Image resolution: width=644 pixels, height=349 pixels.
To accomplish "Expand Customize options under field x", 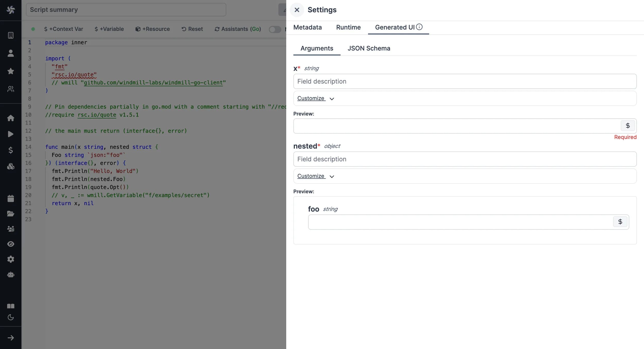I will pyautogui.click(x=315, y=98).
